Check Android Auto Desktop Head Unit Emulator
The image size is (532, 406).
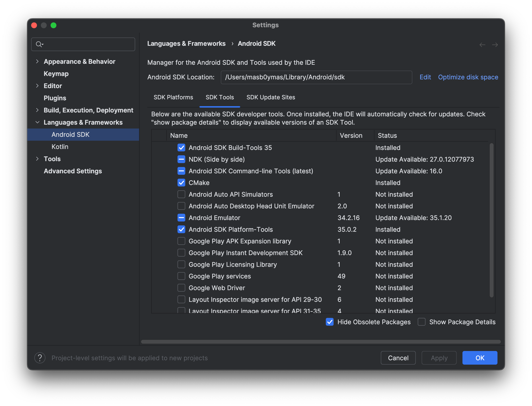point(181,206)
